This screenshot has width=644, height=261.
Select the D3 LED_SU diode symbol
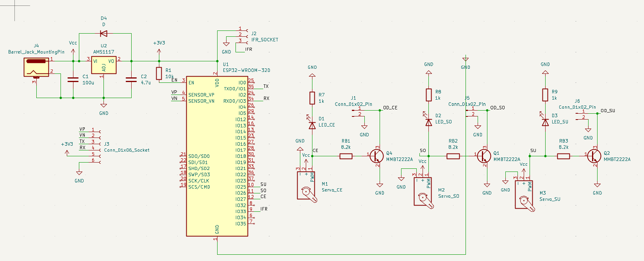click(545, 122)
